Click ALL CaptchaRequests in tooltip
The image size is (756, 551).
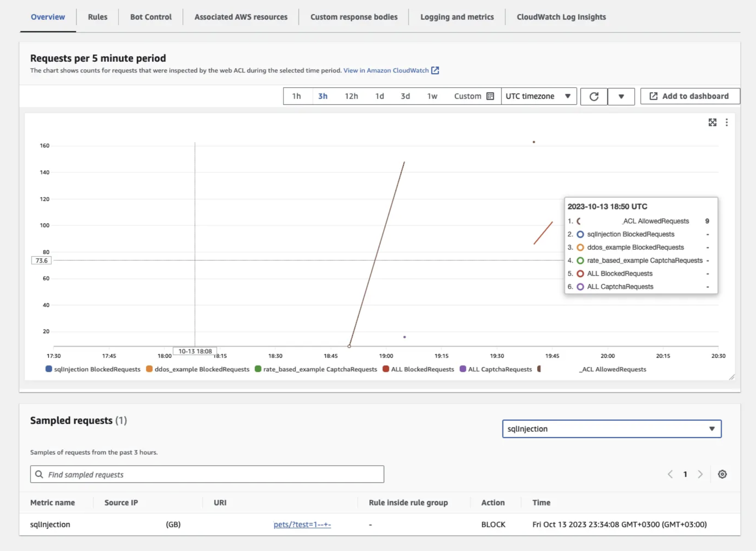click(x=620, y=286)
